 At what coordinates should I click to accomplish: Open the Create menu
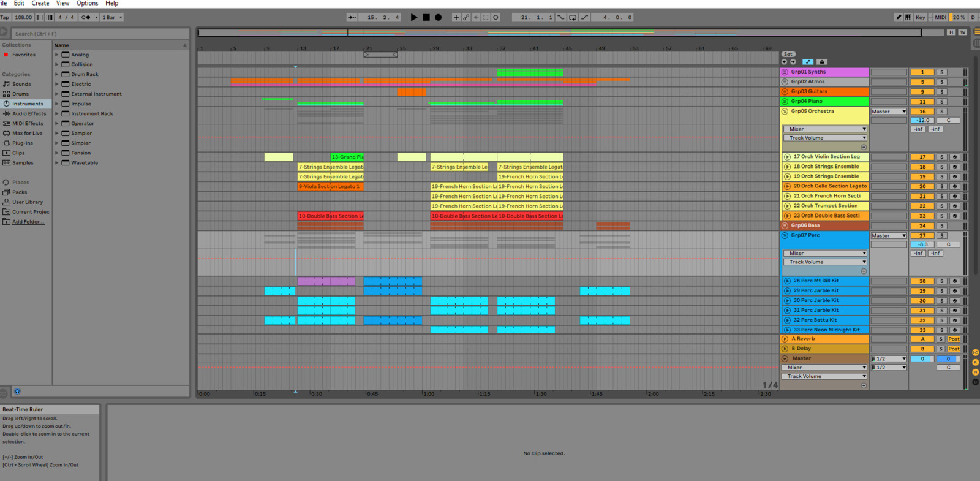click(40, 3)
